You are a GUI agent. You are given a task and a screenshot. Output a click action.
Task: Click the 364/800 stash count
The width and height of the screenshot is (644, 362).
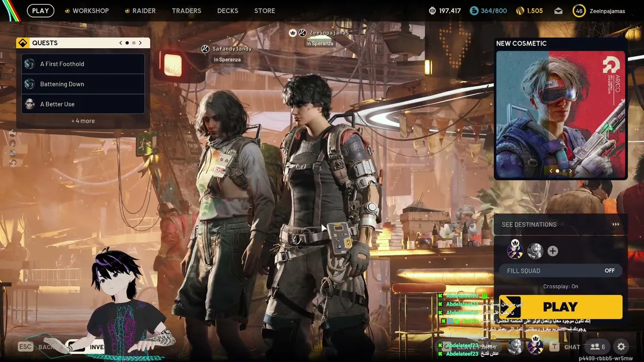(494, 11)
